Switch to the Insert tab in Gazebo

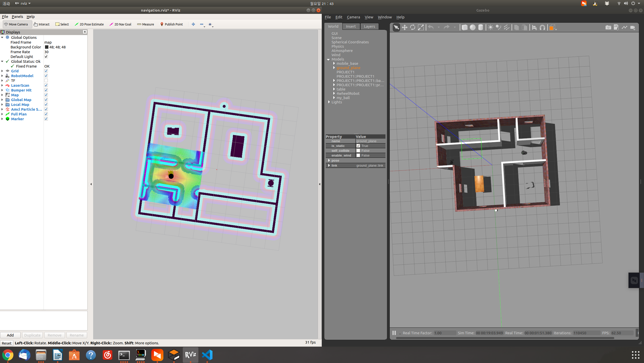coord(351,26)
